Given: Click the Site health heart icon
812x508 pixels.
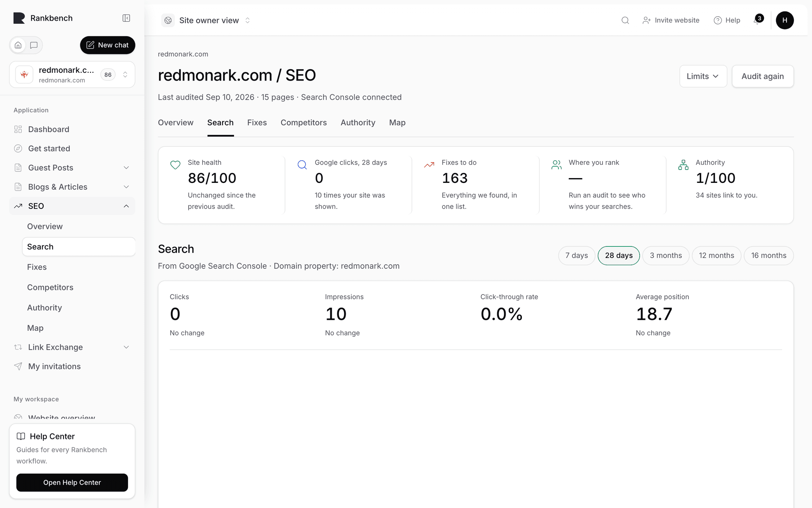Looking at the screenshot, I should pos(175,165).
